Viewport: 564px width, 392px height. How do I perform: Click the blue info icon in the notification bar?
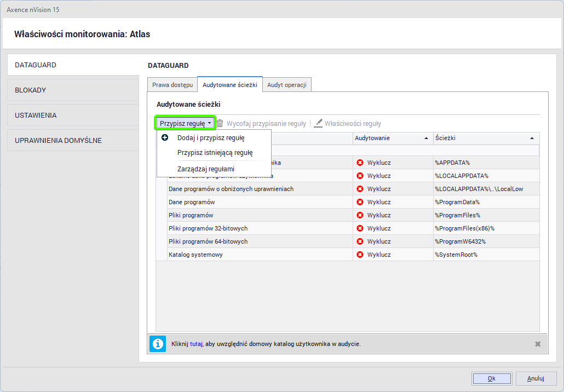[158, 344]
